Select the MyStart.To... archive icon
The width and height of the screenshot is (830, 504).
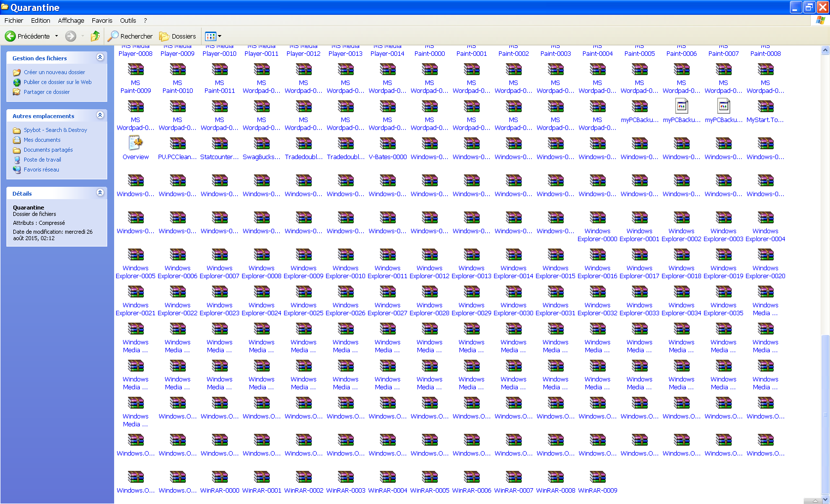point(765,106)
